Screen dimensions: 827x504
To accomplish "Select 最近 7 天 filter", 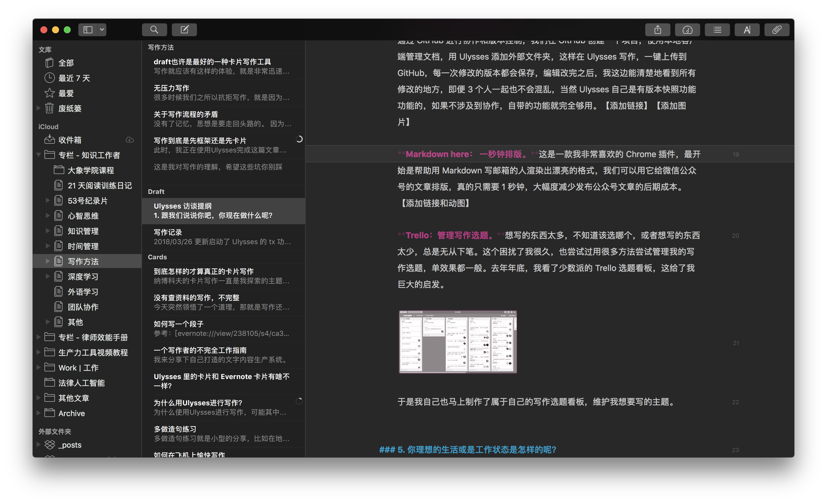I will pos(87,78).
